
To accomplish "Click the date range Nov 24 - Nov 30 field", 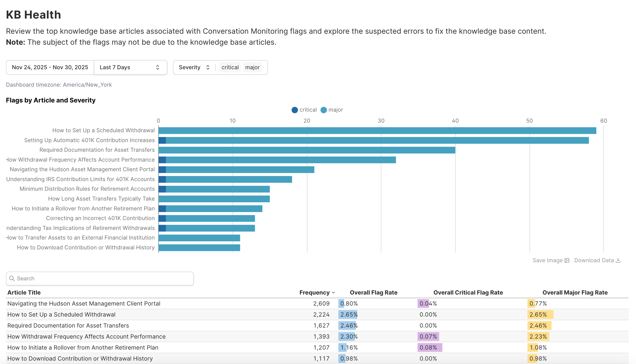I will pyautogui.click(x=50, y=67).
